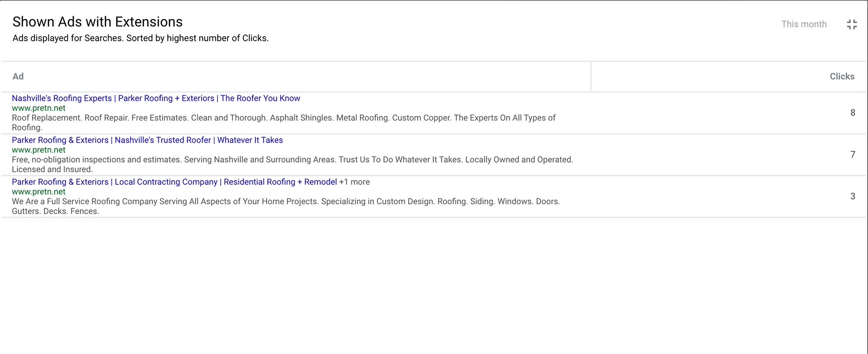The width and height of the screenshot is (868, 354).
Task: Click www.pretn.net URL under Nashville's Roofing Experts ad
Action: tap(38, 108)
